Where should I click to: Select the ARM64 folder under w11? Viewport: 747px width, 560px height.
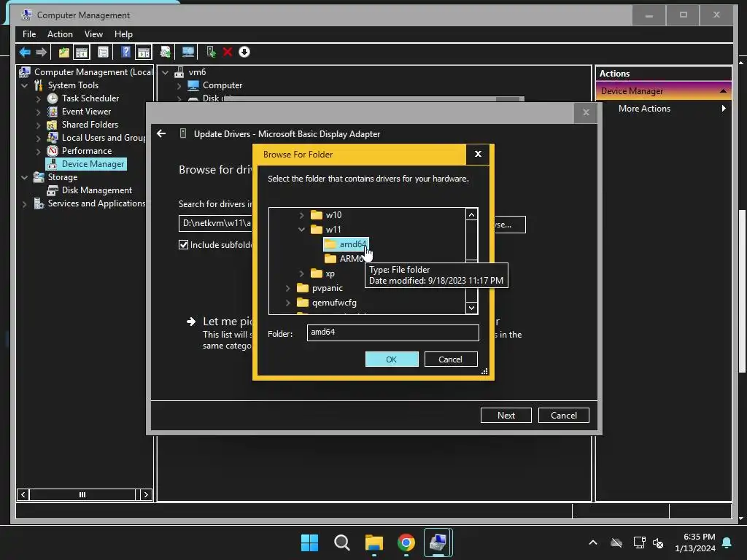coord(345,259)
